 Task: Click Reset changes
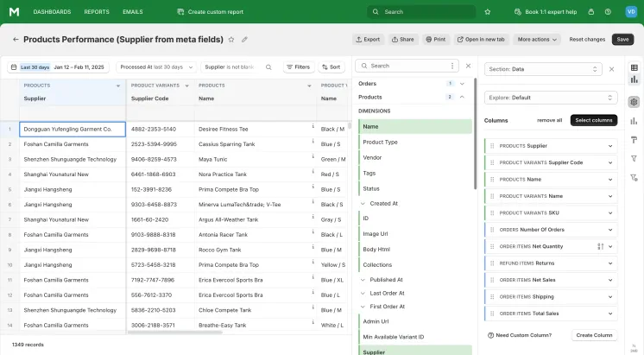click(587, 40)
